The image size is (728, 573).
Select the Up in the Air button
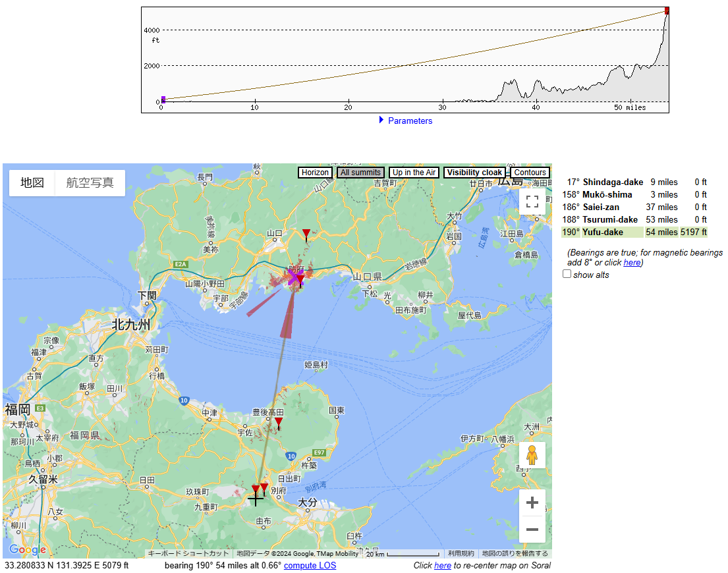pyautogui.click(x=414, y=173)
